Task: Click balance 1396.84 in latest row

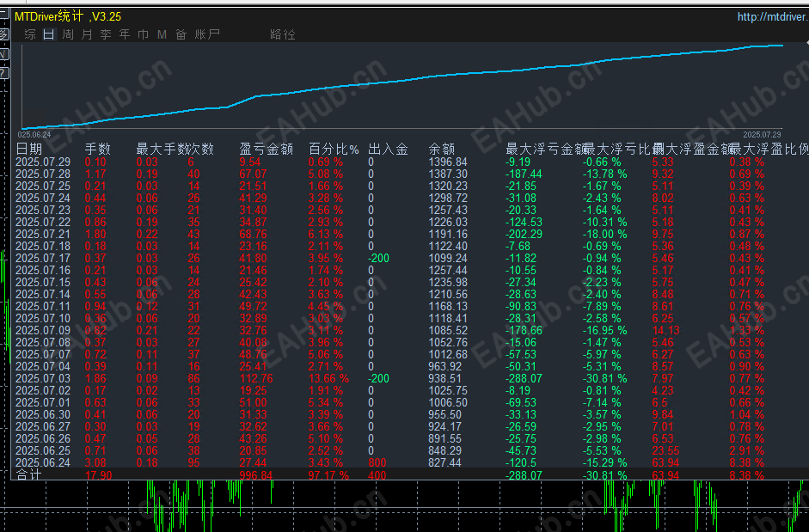Action: 448,162
